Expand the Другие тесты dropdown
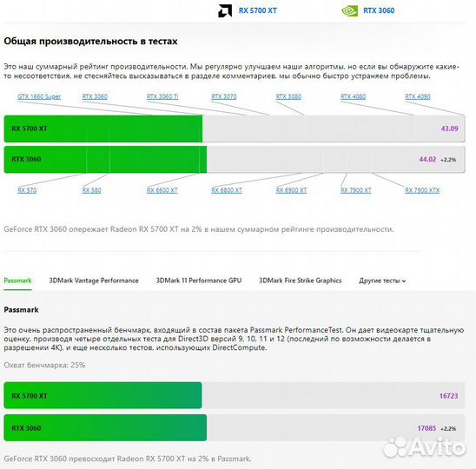Viewport: 476px width, 469px height. coord(382,281)
